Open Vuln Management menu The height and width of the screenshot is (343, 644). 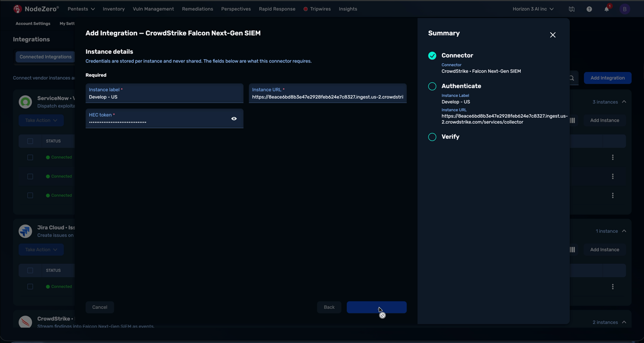[153, 9]
